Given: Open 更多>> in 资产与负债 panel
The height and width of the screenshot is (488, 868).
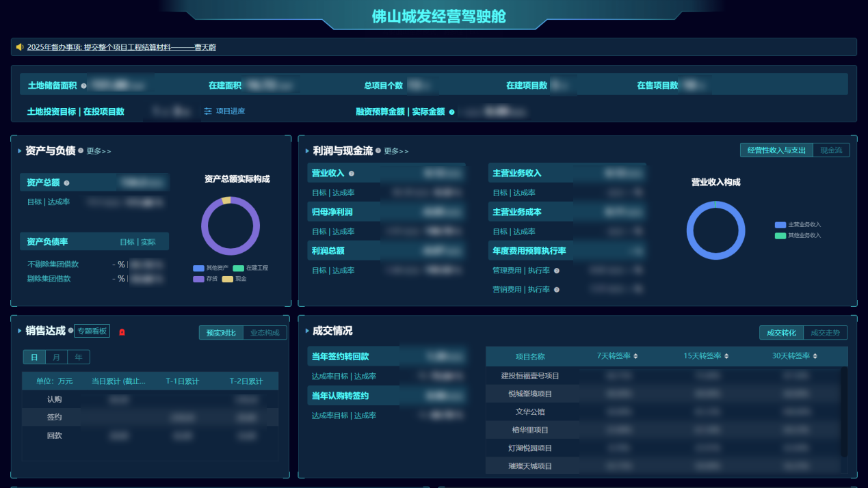Looking at the screenshot, I should point(98,151).
